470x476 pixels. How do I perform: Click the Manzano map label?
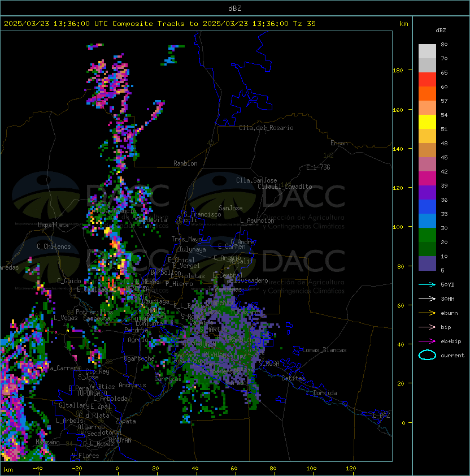point(47,442)
